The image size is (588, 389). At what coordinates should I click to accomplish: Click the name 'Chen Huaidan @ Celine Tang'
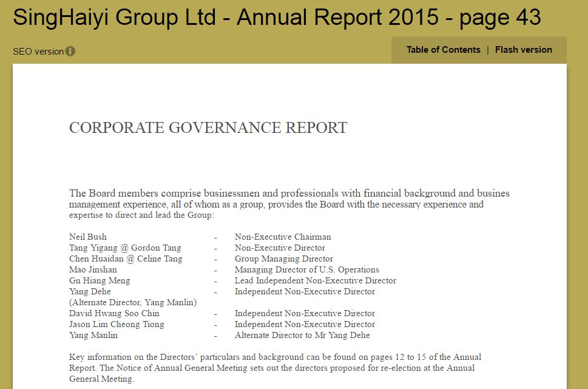point(126,259)
